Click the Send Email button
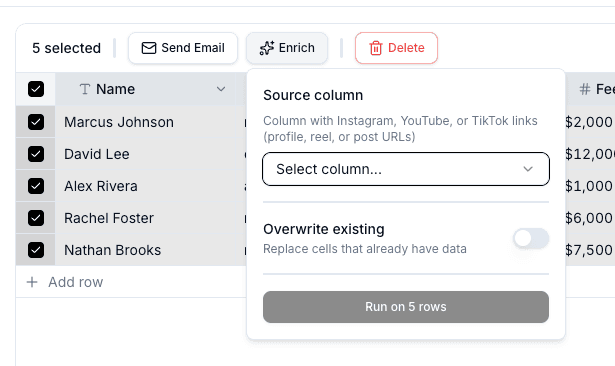 (183, 48)
